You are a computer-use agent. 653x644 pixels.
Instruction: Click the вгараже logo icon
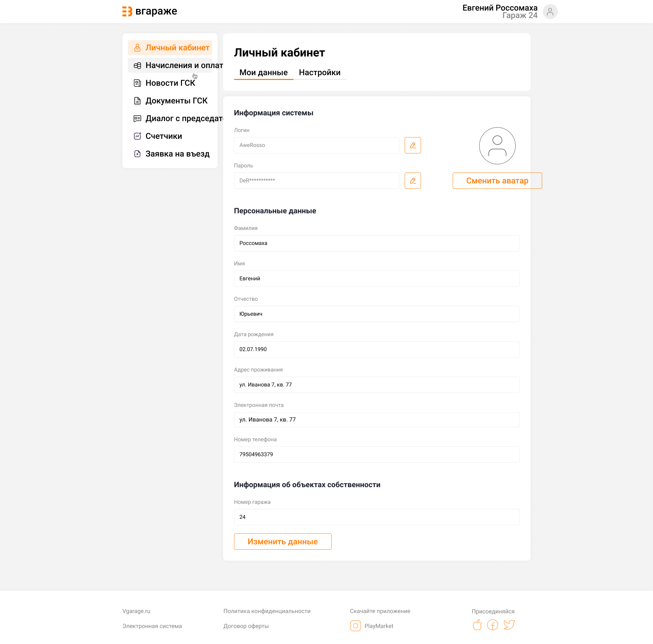tap(127, 11)
